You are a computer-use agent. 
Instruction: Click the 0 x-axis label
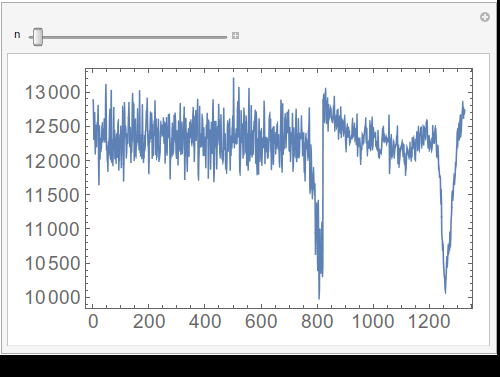93,322
